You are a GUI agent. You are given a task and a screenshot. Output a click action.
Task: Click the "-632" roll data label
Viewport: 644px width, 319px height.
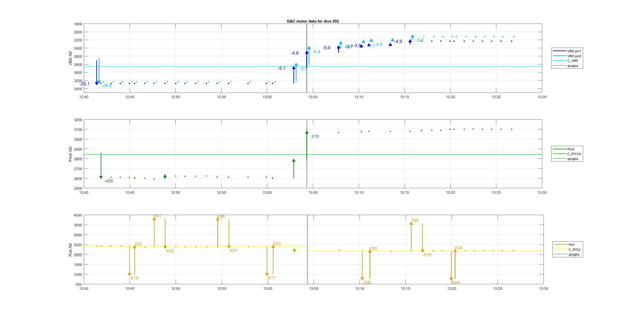pyautogui.click(x=170, y=251)
